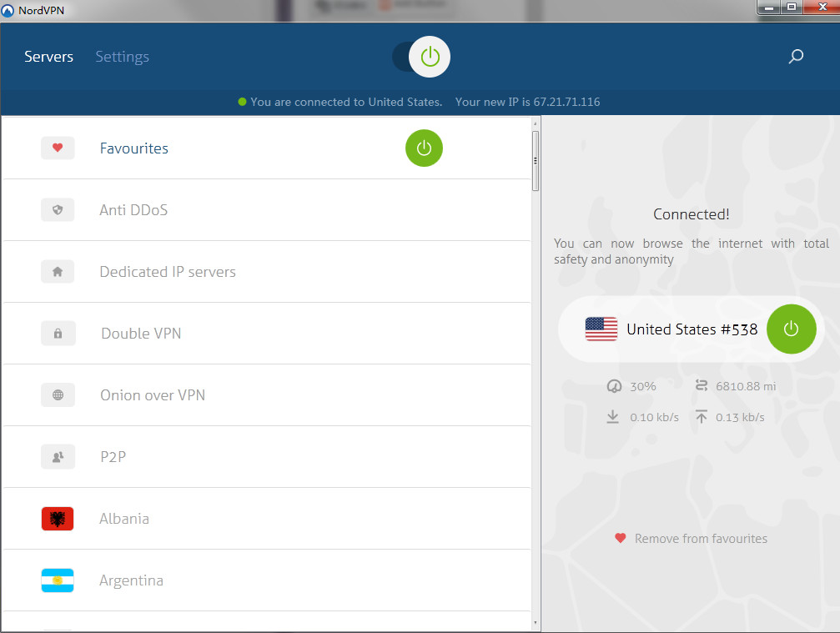
Task: Choose Onion over VPN
Action: 266,395
